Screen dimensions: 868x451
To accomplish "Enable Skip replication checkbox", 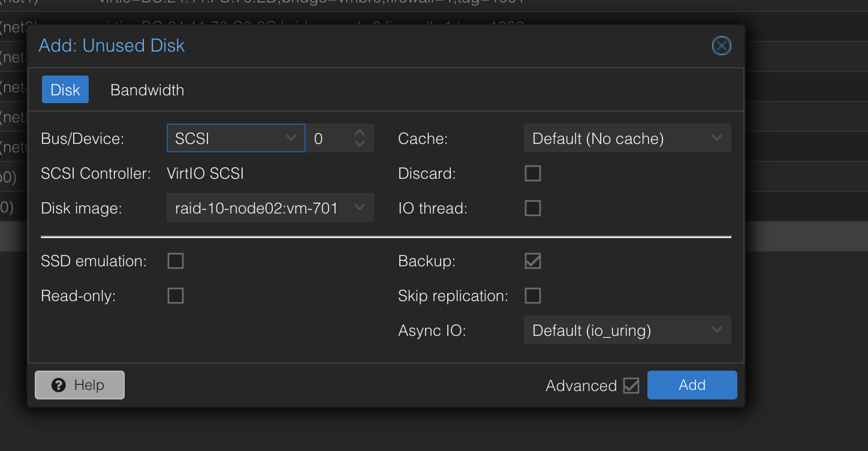I will pyautogui.click(x=532, y=296).
